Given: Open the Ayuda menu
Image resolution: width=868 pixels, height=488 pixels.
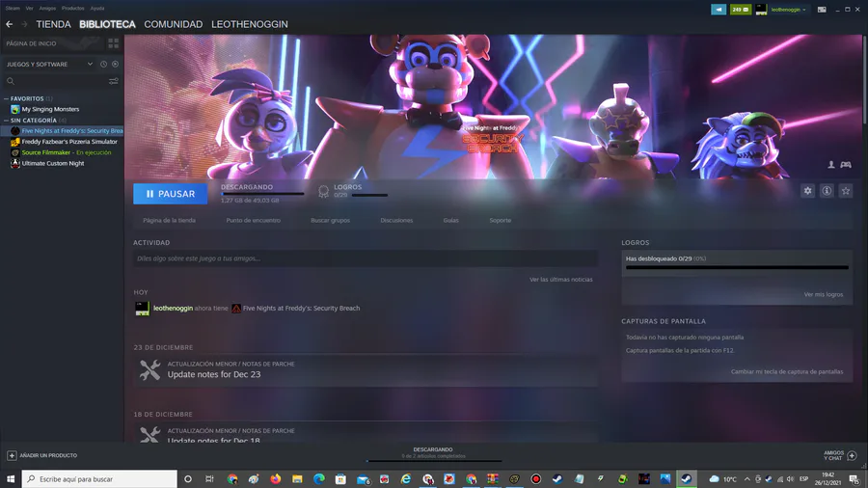Looking at the screenshot, I should tap(97, 9).
